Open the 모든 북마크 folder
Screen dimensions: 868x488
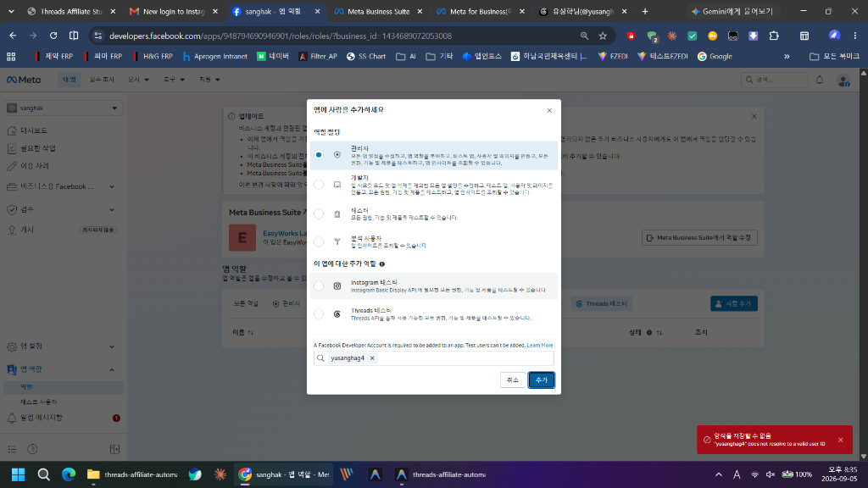click(834, 57)
